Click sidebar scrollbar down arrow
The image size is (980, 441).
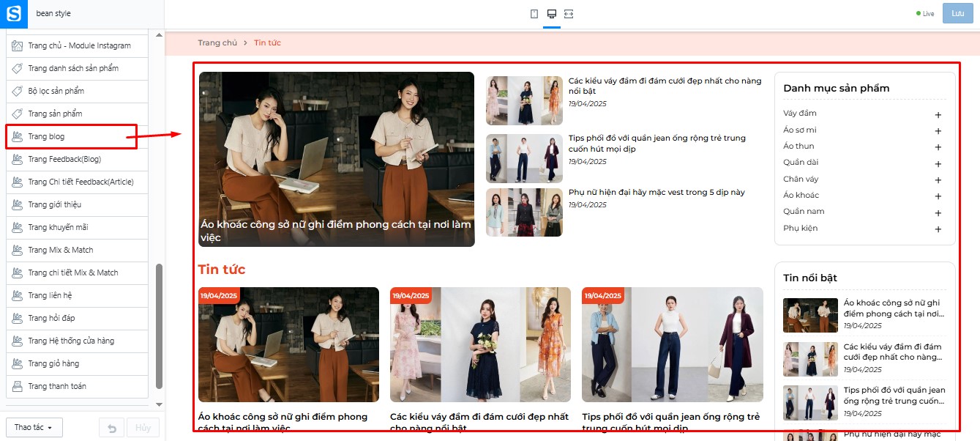point(160,404)
